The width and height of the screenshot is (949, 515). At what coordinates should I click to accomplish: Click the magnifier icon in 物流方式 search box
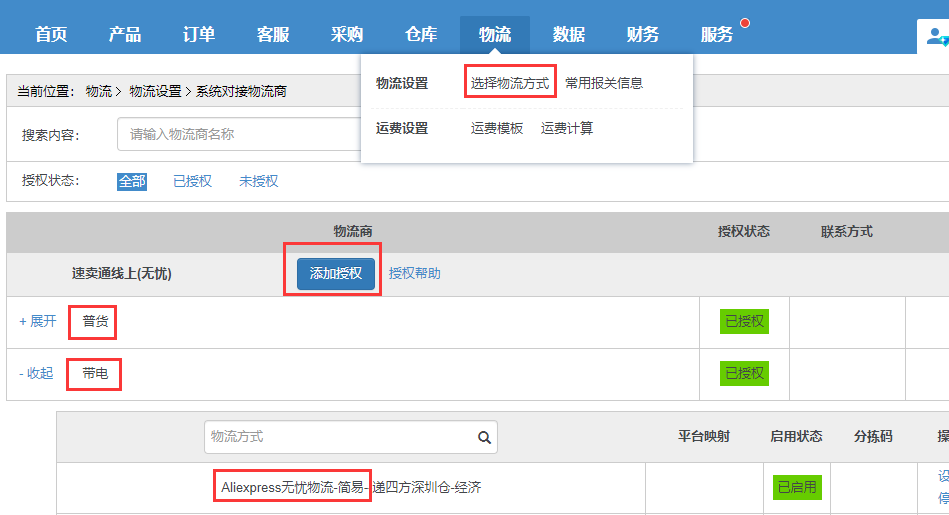coord(484,437)
